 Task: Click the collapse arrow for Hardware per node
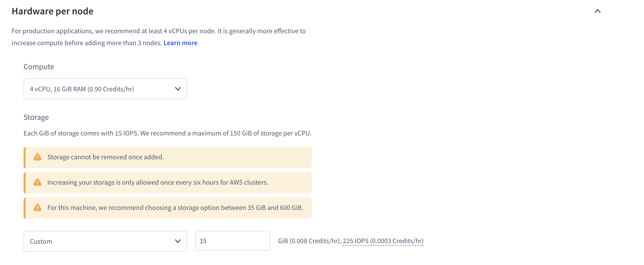click(x=598, y=11)
